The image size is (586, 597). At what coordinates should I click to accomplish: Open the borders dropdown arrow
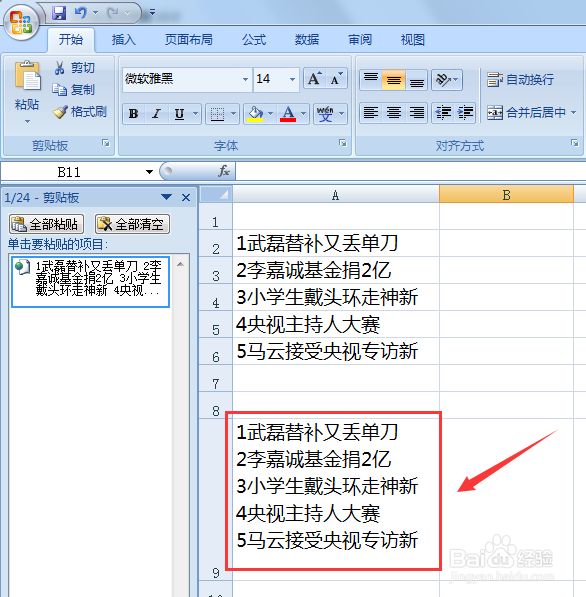(233, 113)
